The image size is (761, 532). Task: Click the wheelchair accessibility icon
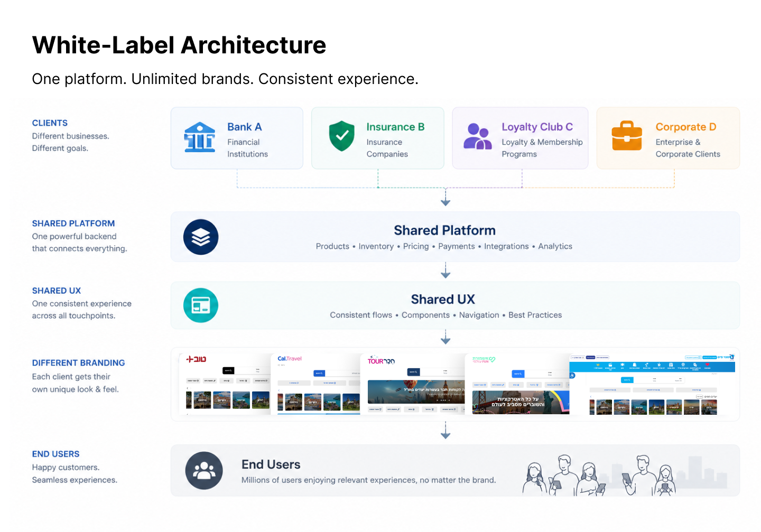click(572, 376)
